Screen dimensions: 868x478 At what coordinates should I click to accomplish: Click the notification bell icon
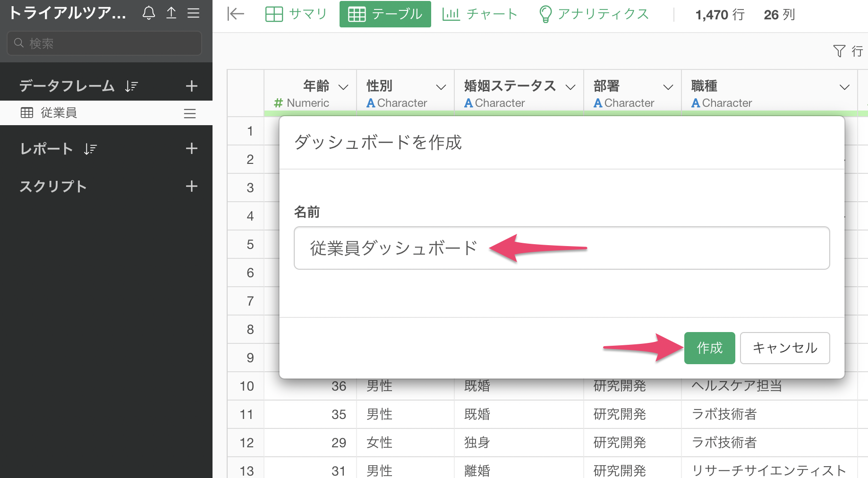(x=149, y=13)
